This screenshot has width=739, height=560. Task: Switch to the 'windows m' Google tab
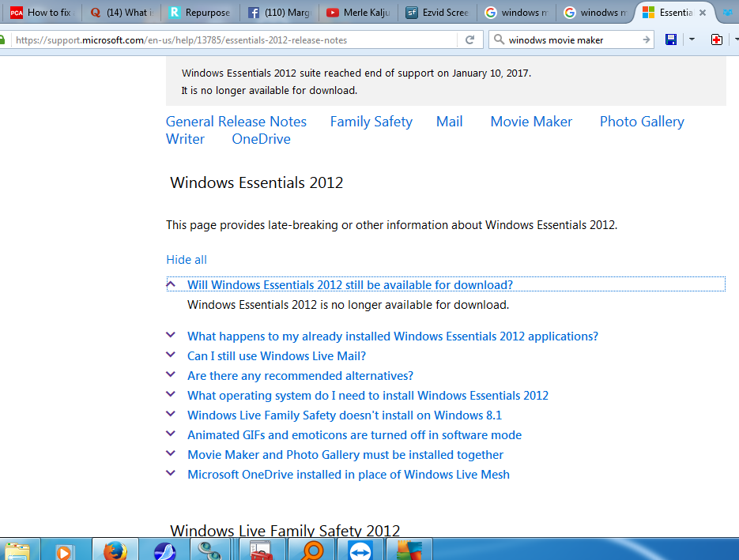pos(517,13)
